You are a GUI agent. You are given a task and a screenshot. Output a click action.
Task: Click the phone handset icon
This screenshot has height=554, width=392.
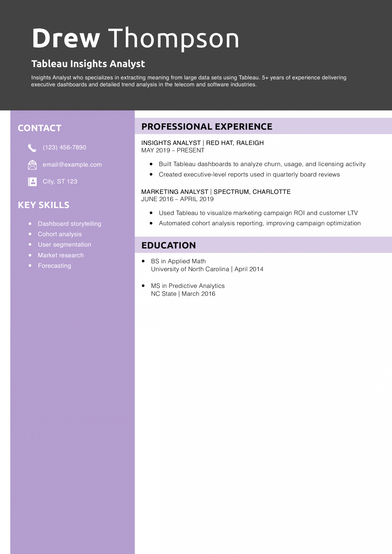[x=32, y=148]
